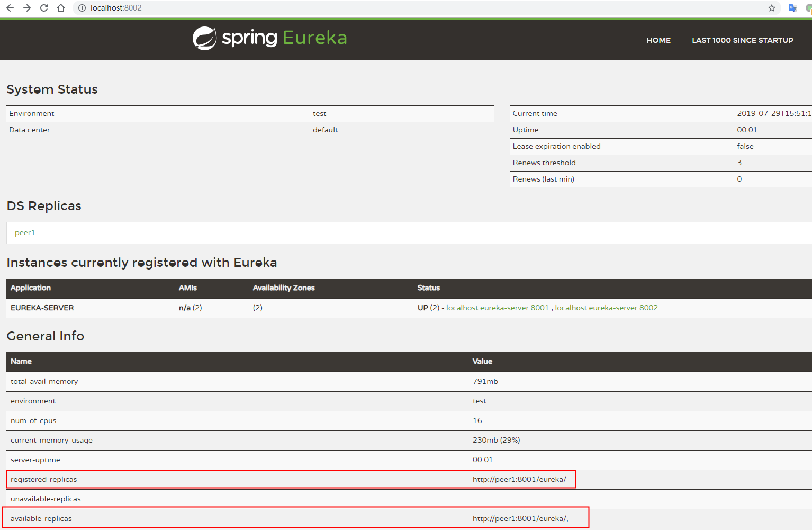This screenshot has height=530, width=812.
Task: Click the server-uptime row name
Action: tap(35, 460)
